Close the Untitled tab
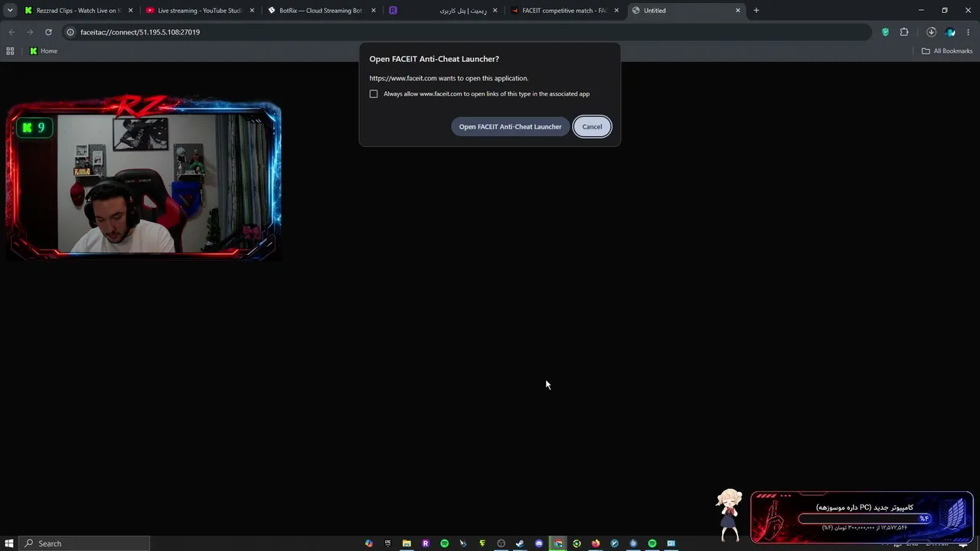 738,11
